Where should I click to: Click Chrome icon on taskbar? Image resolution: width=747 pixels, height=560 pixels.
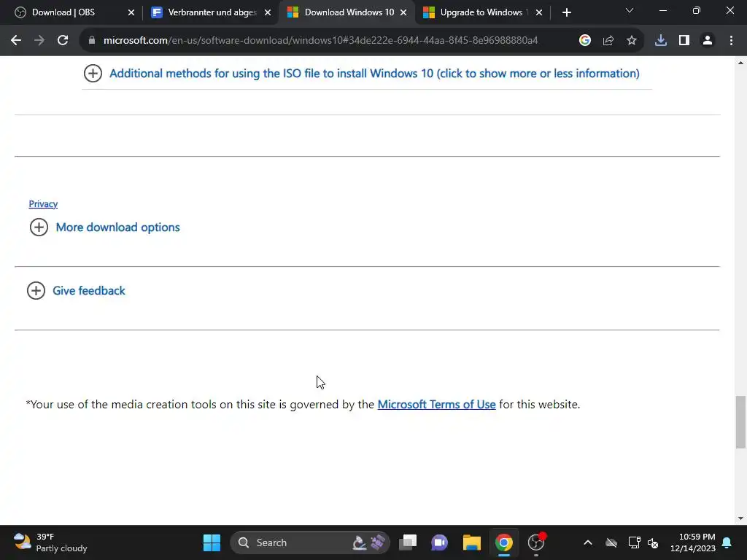point(503,542)
